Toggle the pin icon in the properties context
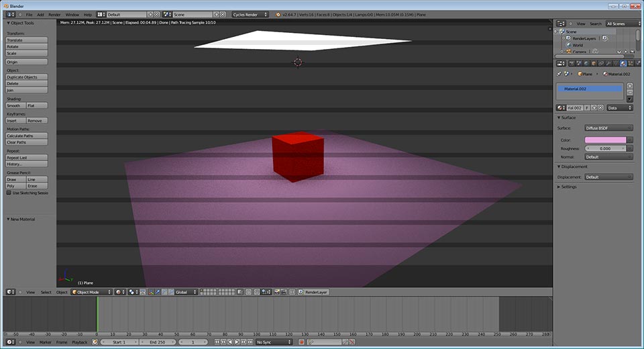The width and height of the screenshot is (644, 349). tap(559, 74)
